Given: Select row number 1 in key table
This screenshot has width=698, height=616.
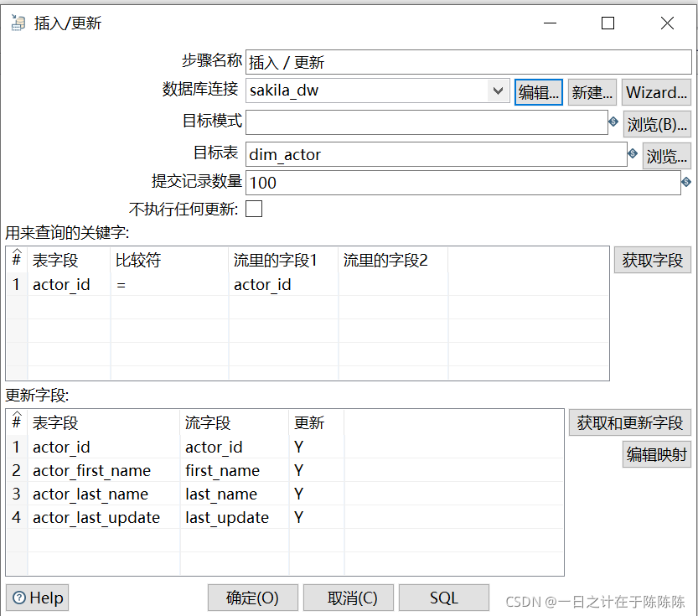Looking at the screenshot, I should [x=17, y=284].
